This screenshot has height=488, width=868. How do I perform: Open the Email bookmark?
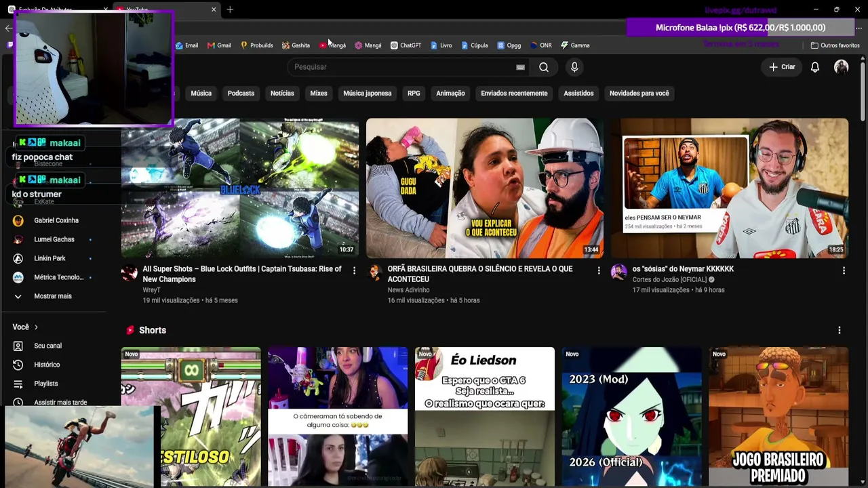coord(186,45)
